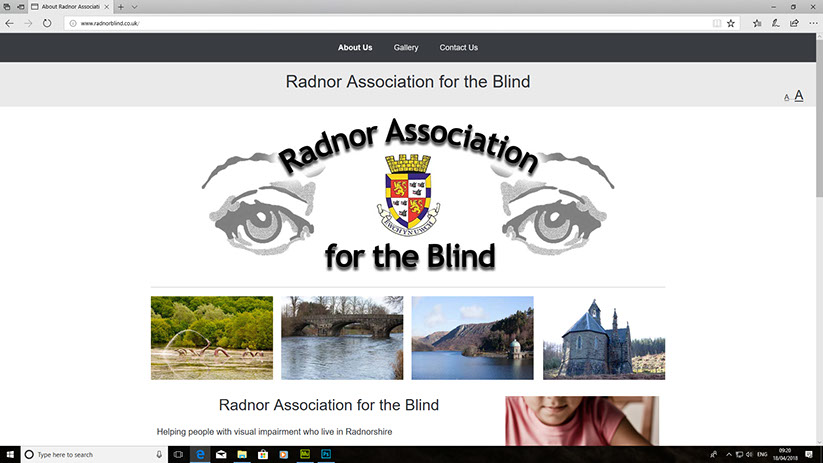
Task: Open the Windows Start menu
Action: [x=10, y=454]
